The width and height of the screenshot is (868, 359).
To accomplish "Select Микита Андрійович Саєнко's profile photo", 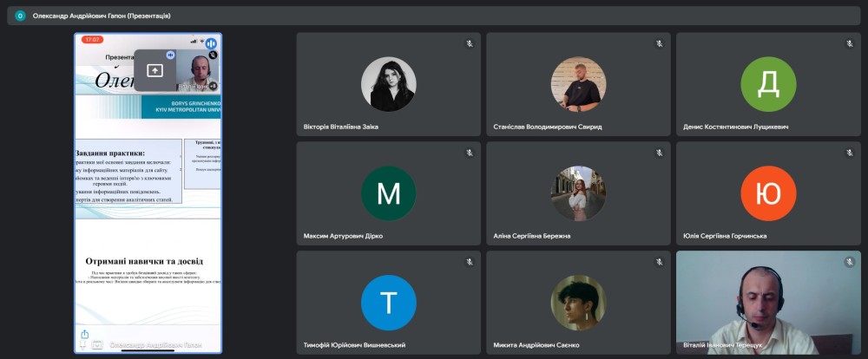I will (x=578, y=303).
